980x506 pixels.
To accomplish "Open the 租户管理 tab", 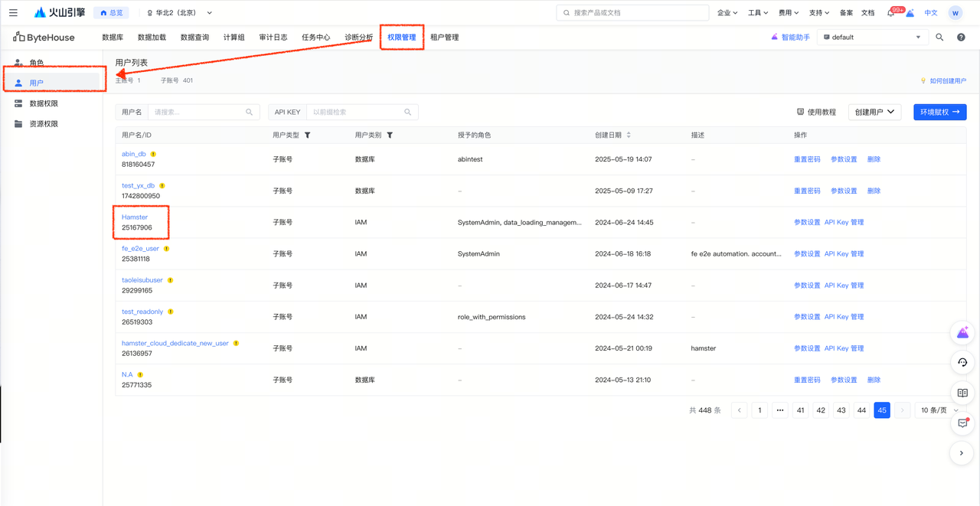I will [x=445, y=38].
